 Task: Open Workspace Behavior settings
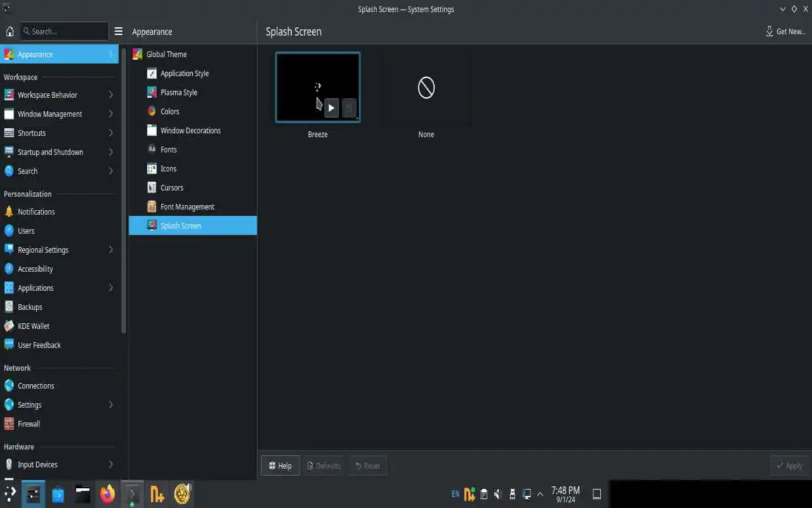[x=59, y=95]
